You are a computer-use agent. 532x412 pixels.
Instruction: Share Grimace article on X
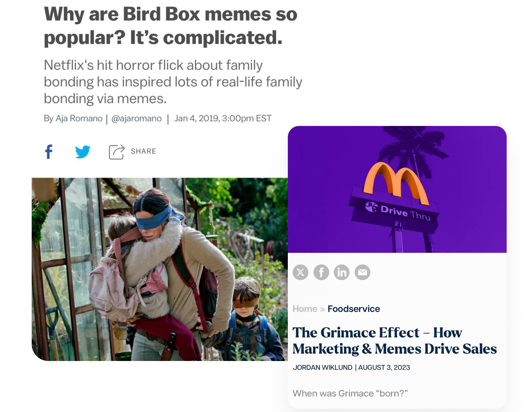click(x=300, y=272)
